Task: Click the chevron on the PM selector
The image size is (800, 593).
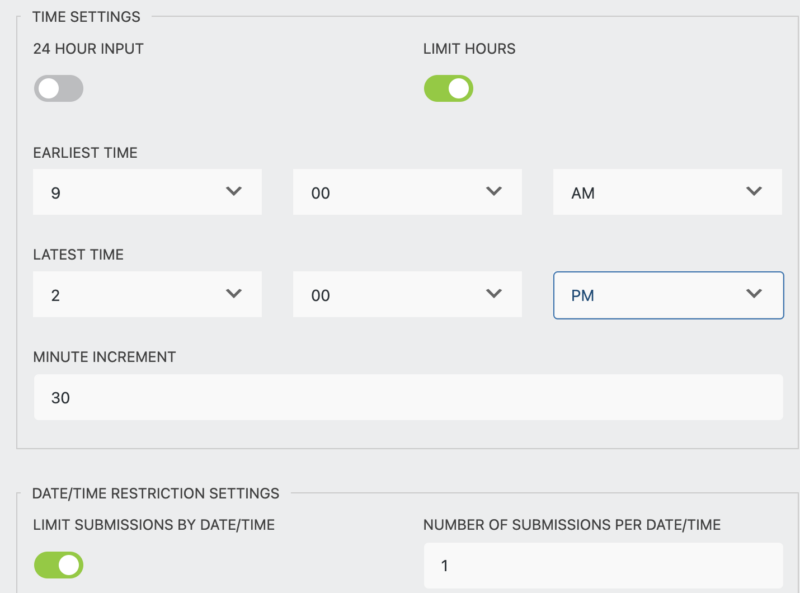Action: point(755,294)
